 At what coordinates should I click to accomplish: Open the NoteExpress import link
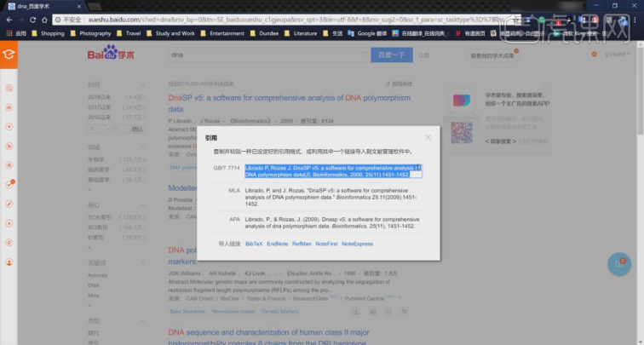357,244
